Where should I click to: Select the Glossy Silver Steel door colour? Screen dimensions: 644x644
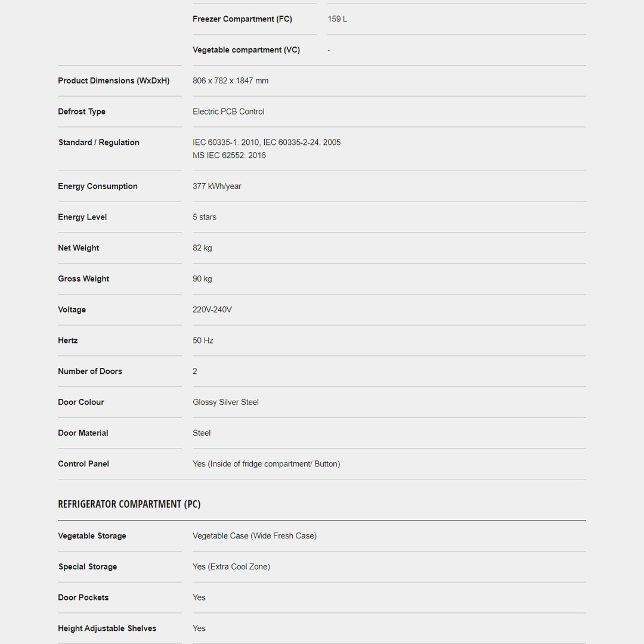pos(225,402)
